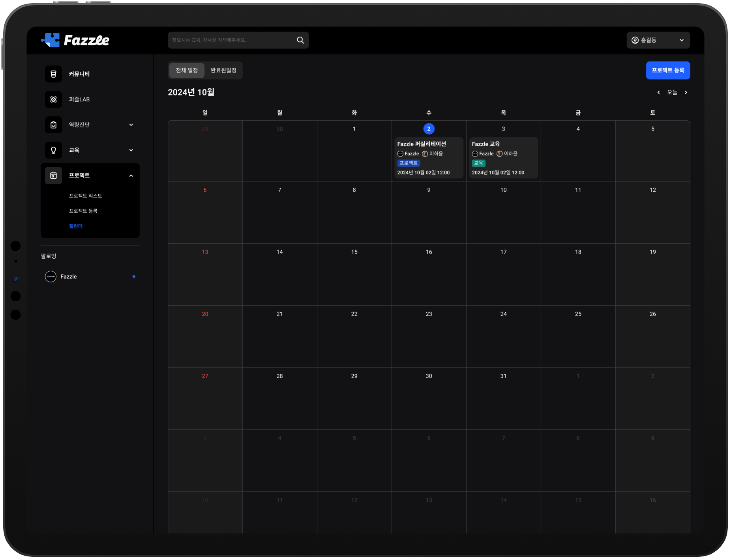This screenshot has width=731, height=560.
Task: Select October 9 on calendar
Action: pyautogui.click(x=429, y=190)
